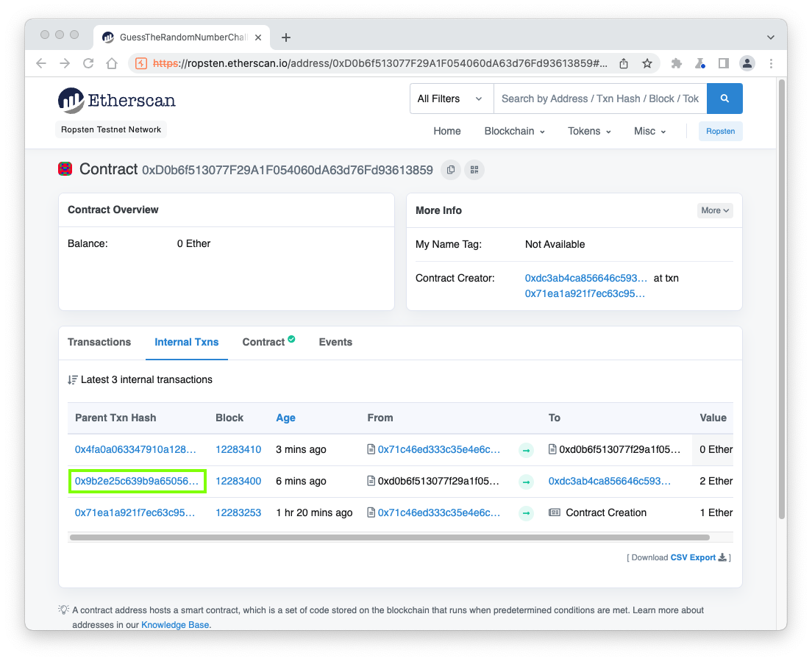
Task: Click the 0 Ether balance value
Action: click(x=193, y=243)
